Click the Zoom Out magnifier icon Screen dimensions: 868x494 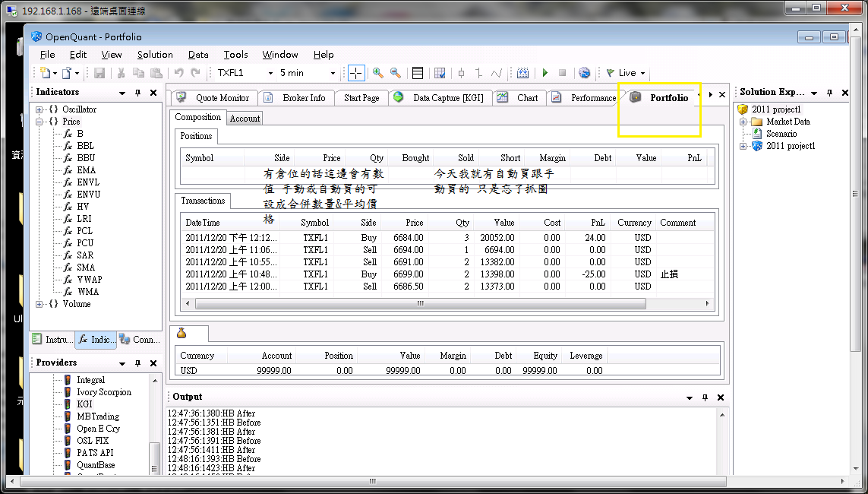point(396,73)
